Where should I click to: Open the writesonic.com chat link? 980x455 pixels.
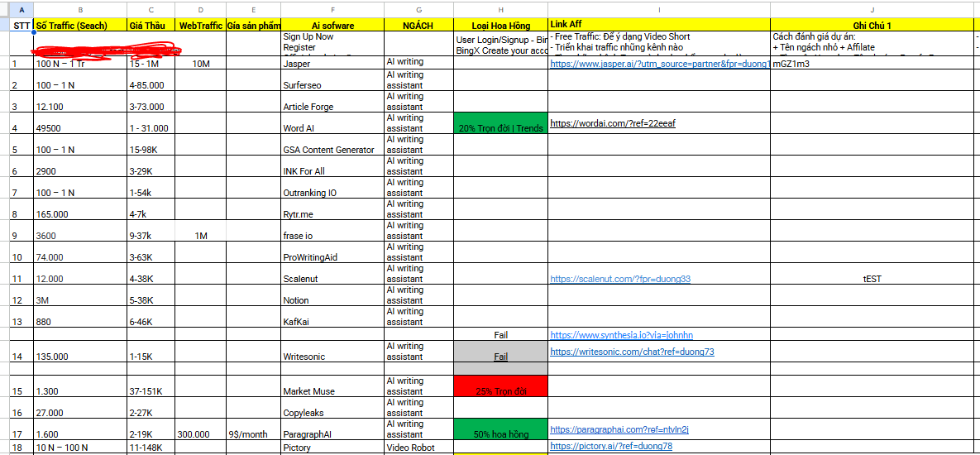(632, 352)
